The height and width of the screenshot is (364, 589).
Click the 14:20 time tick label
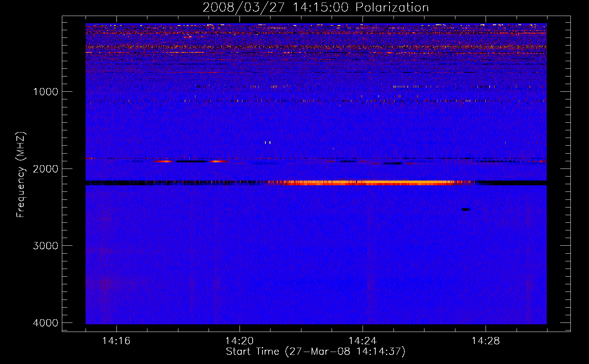coord(240,341)
